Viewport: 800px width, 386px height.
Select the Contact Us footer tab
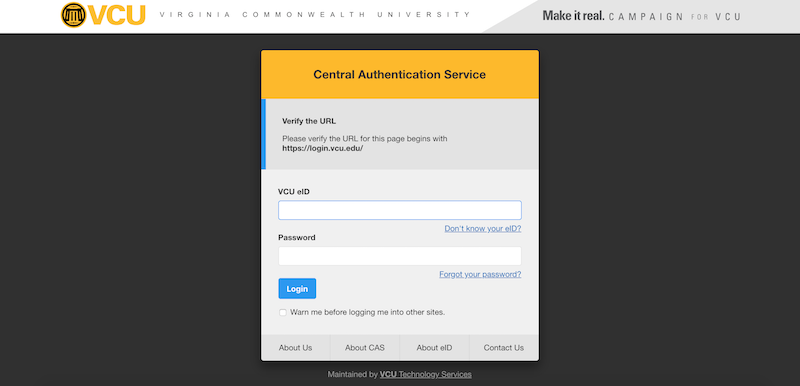pyautogui.click(x=504, y=348)
